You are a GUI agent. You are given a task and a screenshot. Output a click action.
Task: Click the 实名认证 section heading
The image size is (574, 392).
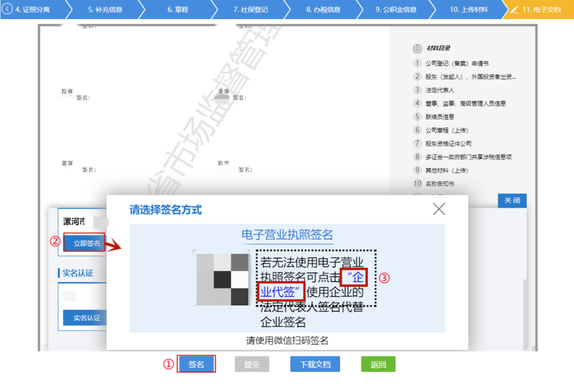(78, 273)
